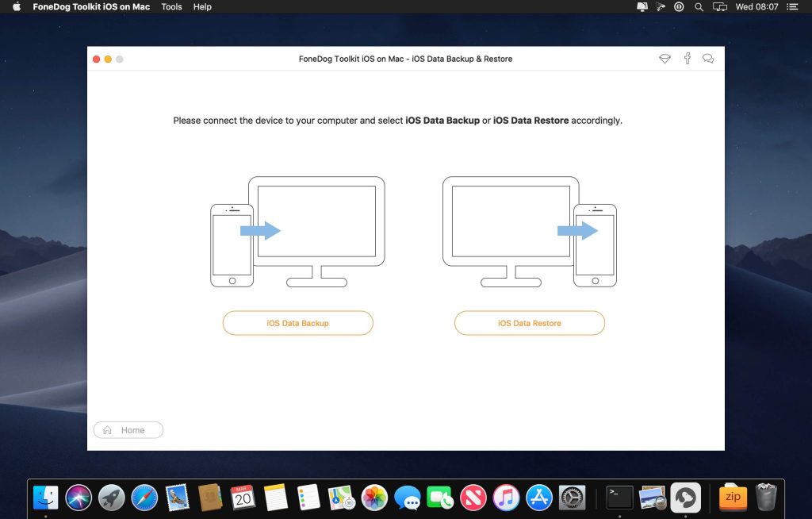Image resolution: width=812 pixels, height=519 pixels.
Task: Launch Safari from the Dock
Action: click(x=144, y=498)
